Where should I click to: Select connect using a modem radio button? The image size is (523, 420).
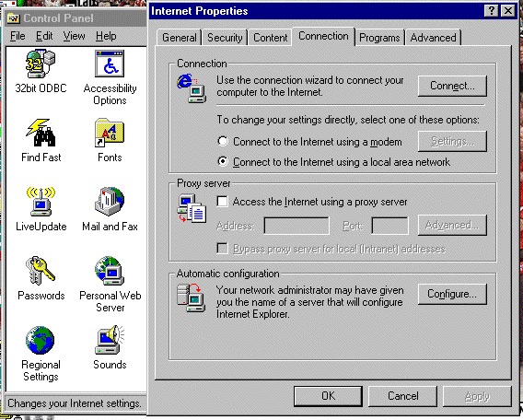223,142
